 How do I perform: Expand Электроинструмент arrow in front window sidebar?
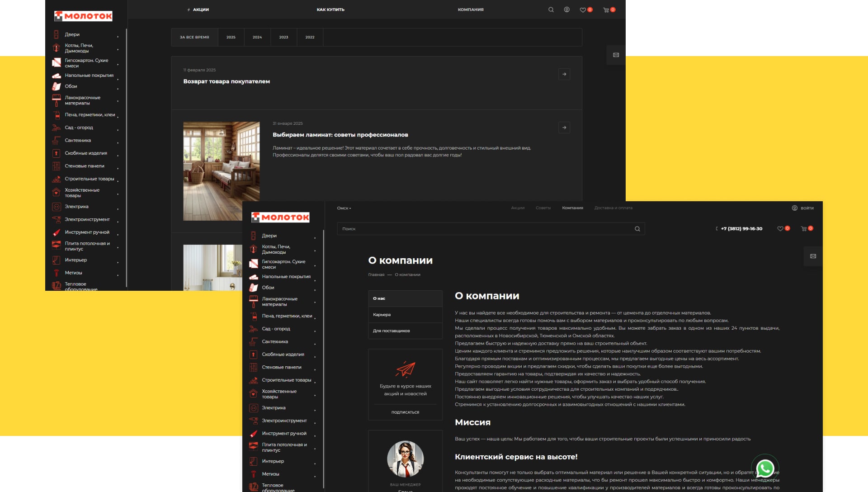pos(315,422)
